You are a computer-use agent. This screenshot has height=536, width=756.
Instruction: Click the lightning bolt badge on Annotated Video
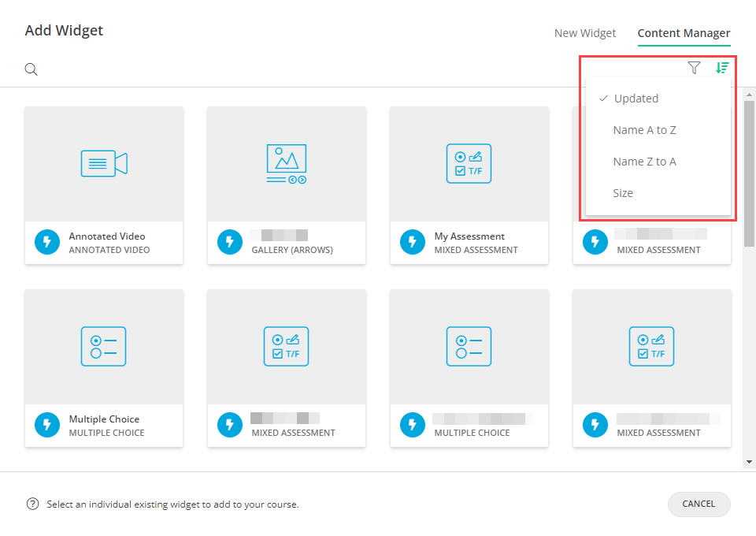point(46,242)
